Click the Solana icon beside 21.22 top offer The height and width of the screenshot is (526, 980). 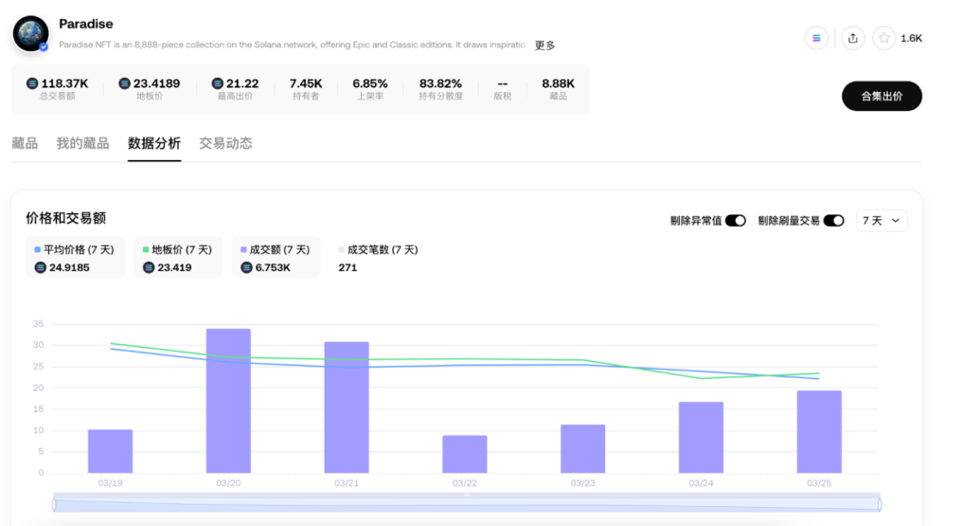click(x=217, y=83)
